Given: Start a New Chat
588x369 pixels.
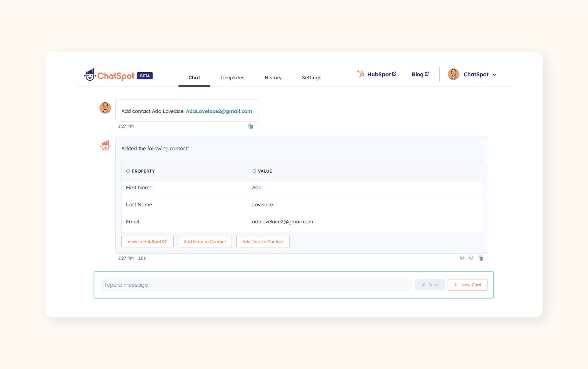Looking at the screenshot, I should tap(468, 285).
